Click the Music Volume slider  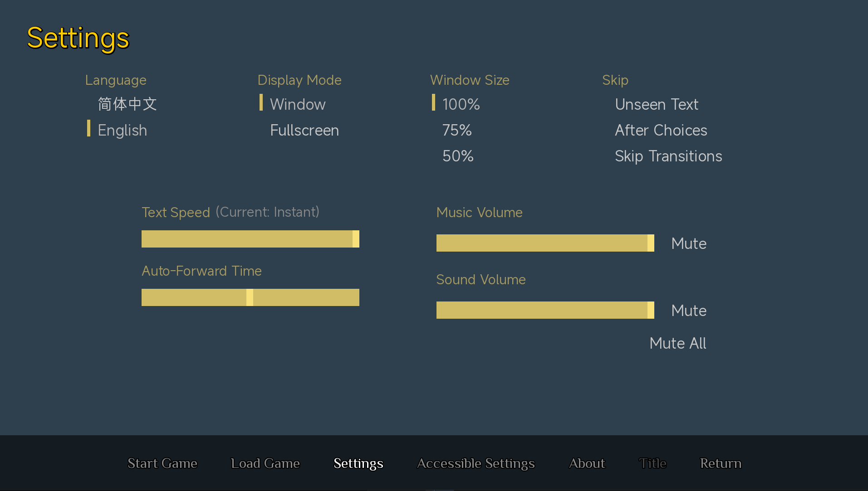pyautogui.click(x=545, y=243)
